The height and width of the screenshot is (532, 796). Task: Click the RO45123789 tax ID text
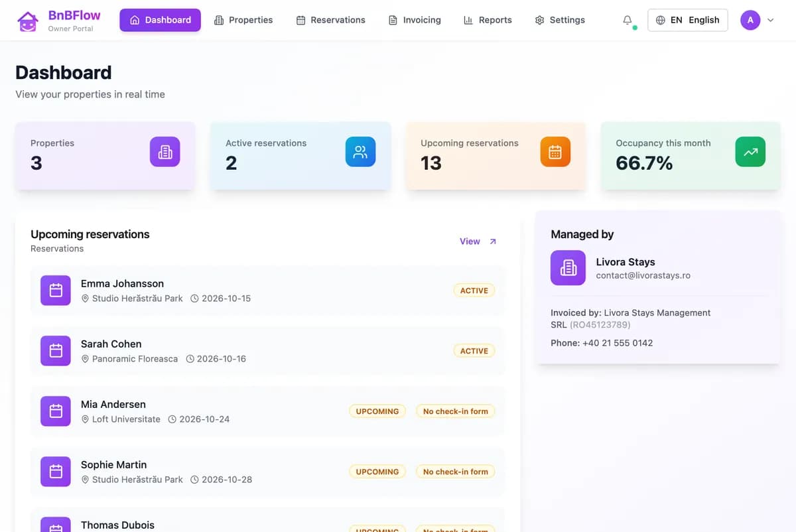[x=599, y=325]
